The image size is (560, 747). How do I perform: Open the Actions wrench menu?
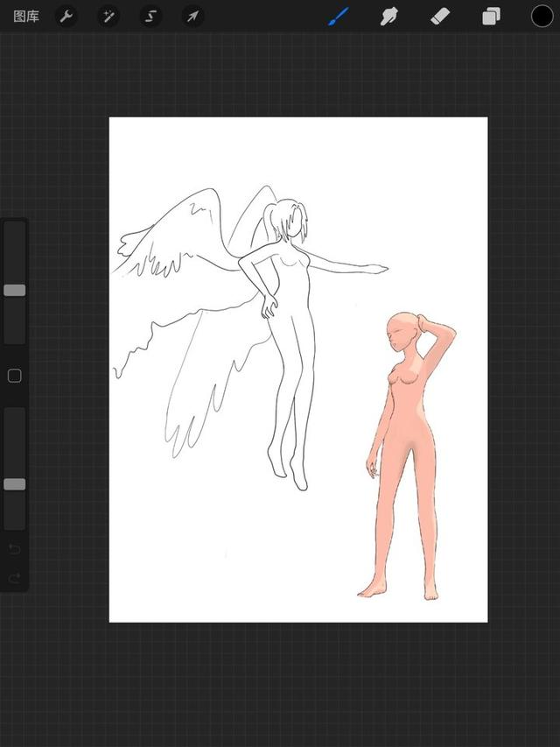pos(66,17)
